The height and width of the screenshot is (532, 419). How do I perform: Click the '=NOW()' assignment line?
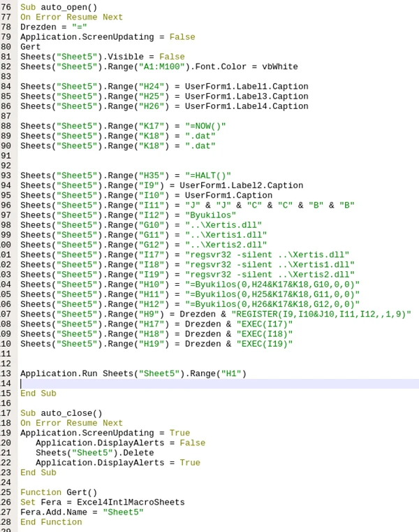pyautogui.click(x=123, y=126)
